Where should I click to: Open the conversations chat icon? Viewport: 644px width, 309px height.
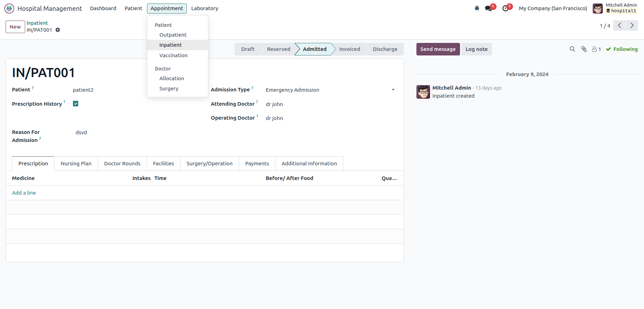tap(488, 8)
